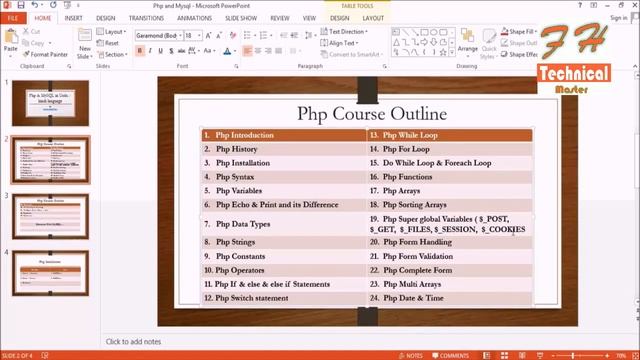Screen dimensions: 640x360
Task: Switch to the SLIDE SHOW tab
Action: point(241,18)
